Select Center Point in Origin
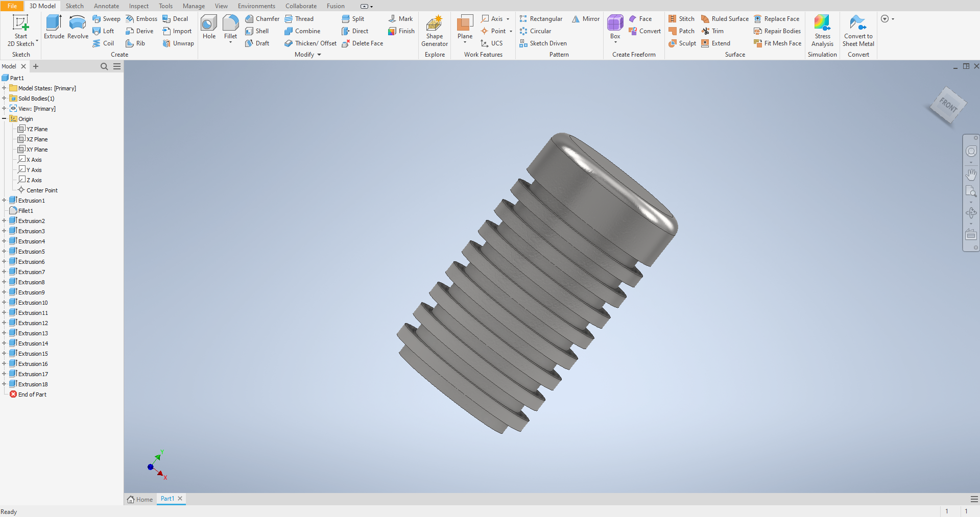The width and height of the screenshot is (980, 517). [x=38, y=190]
